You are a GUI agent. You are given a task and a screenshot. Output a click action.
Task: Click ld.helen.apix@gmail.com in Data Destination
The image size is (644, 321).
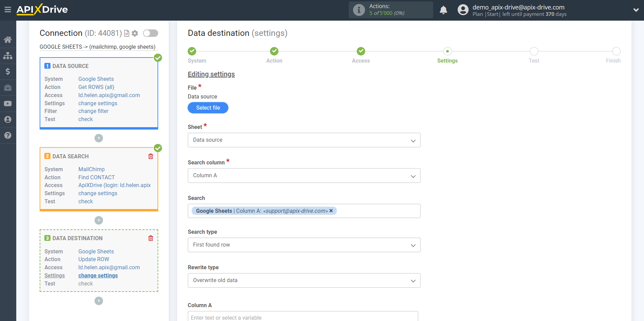pyautogui.click(x=109, y=267)
